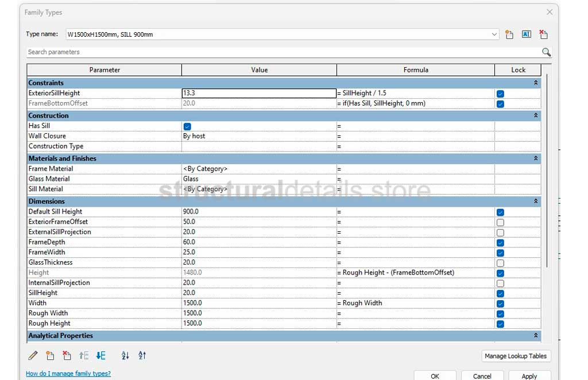588x380 pixels.
Task: Sort parameters in descending order
Action: click(142, 356)
